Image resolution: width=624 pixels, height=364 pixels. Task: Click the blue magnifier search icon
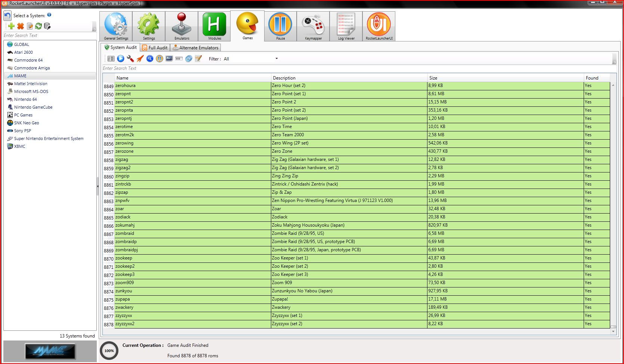[x=150, y=59]
